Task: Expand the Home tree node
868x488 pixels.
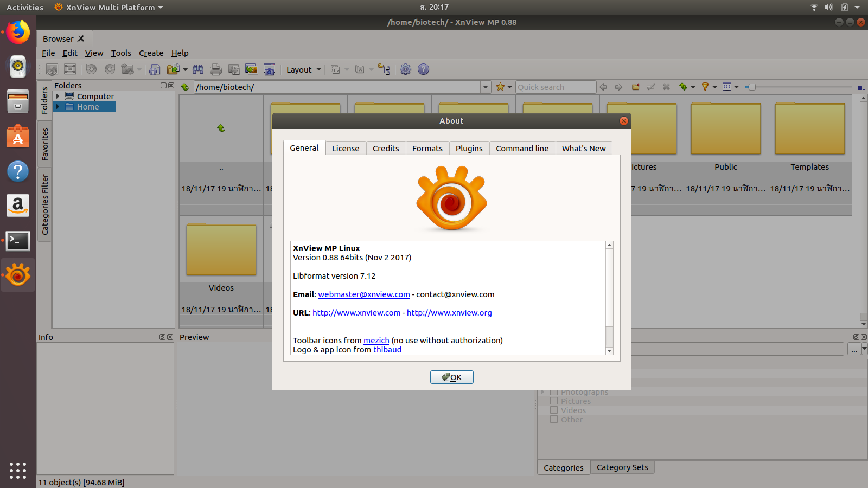Action: click(58, 107)
